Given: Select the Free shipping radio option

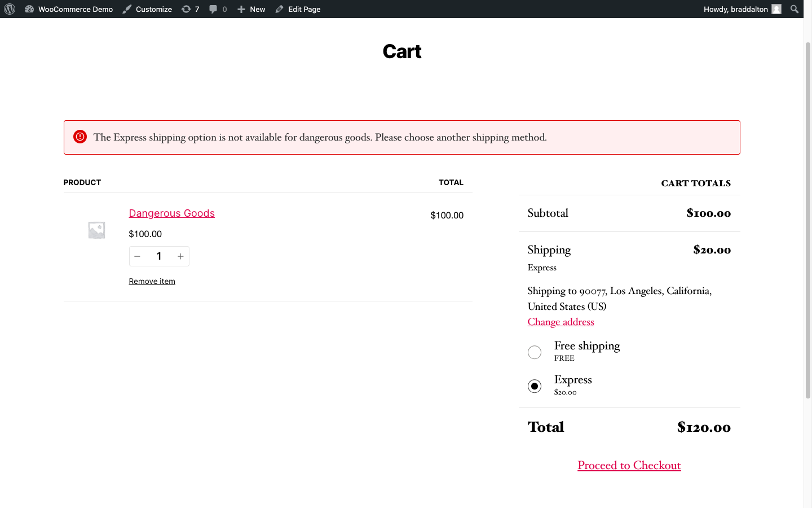Looking at the screenshot, I should (x=535, y=352).
